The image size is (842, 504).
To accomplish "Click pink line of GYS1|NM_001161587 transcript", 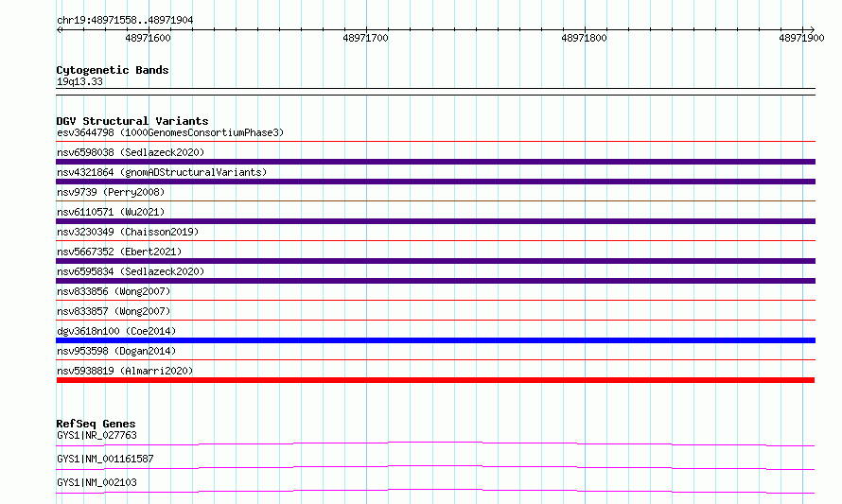I will [435, 467].
